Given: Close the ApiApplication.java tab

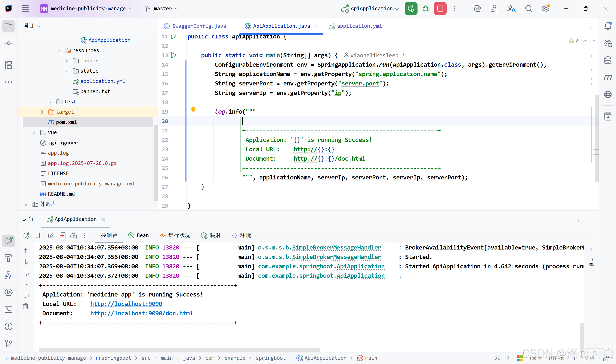Looking at the screenshot, I should 317,26.
